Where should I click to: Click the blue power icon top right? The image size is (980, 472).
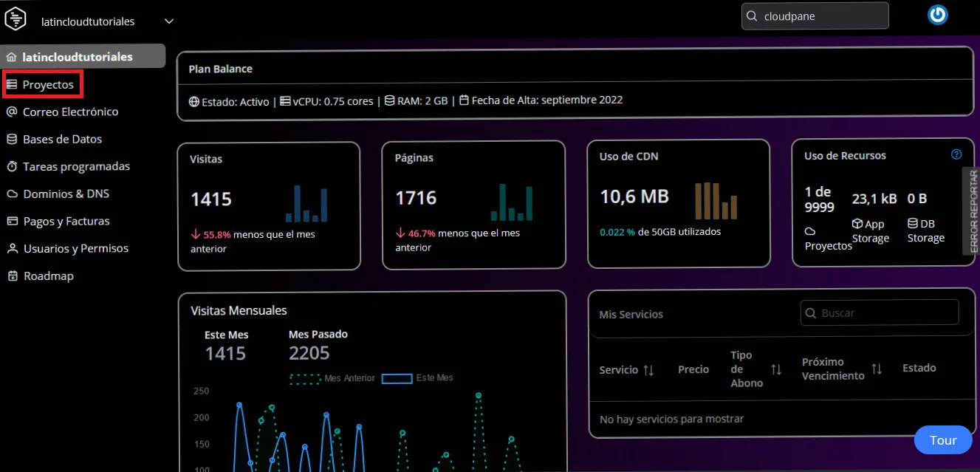click(937, 15)
